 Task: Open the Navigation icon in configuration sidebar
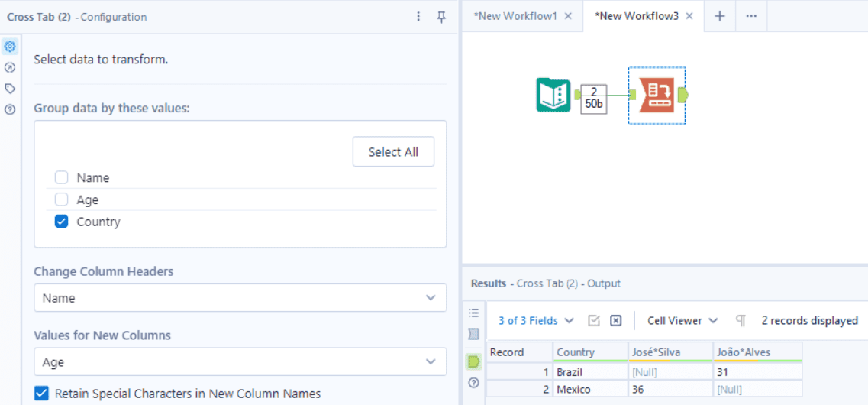(10, 67)
